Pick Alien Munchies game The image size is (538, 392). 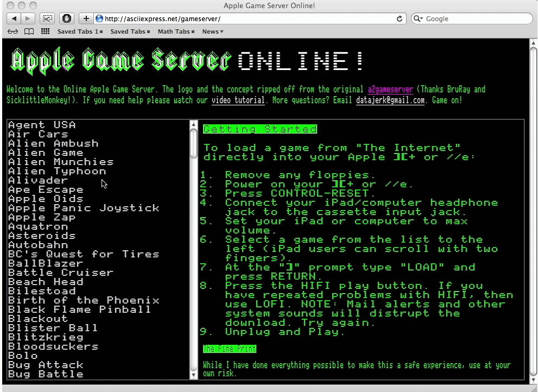(x=61, y=162)
